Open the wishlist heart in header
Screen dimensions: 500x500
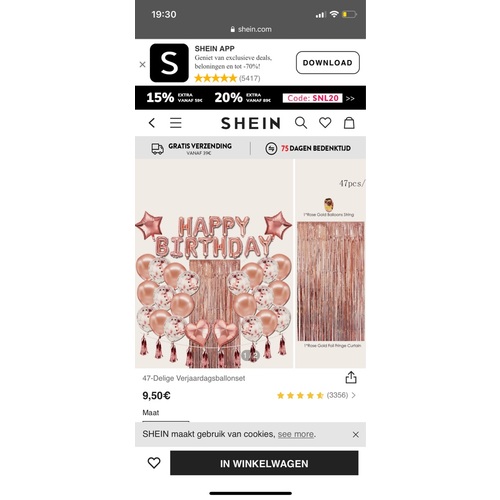point(325,123)
